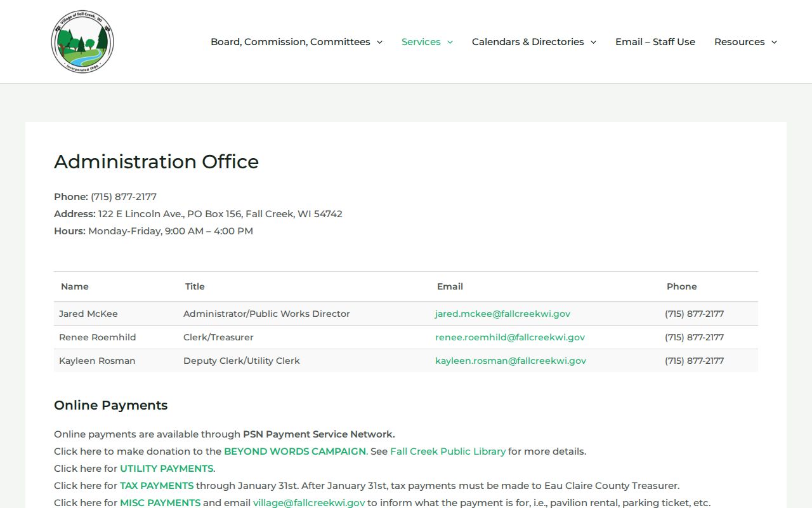Screen dimensions: 812x508
Task: Select the Online Payments heading
Action: coord(111,405)
